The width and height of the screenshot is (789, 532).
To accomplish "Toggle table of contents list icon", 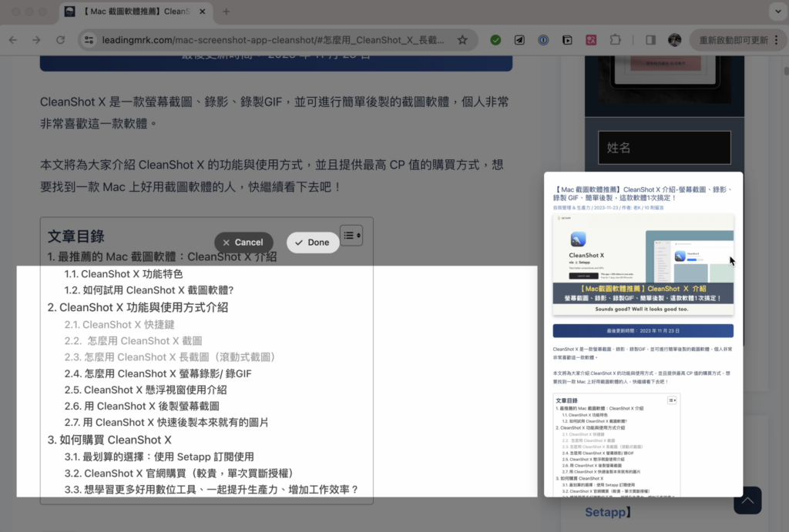I will coord(351,236).
